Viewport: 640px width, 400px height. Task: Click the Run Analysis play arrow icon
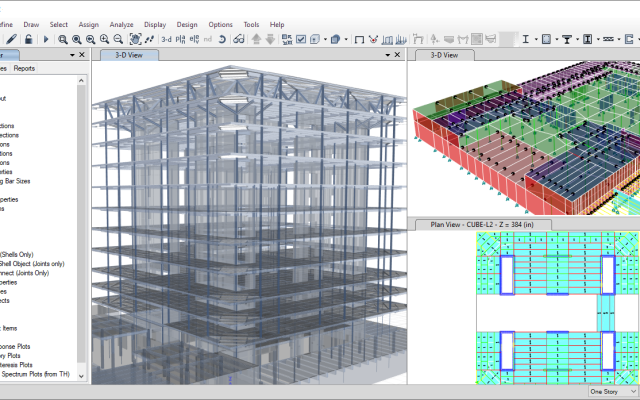coord(45,39)
